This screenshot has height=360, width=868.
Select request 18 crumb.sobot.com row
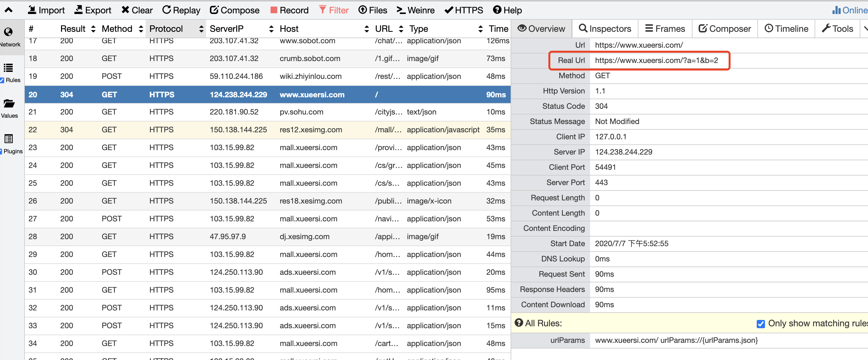click(267, 59)
